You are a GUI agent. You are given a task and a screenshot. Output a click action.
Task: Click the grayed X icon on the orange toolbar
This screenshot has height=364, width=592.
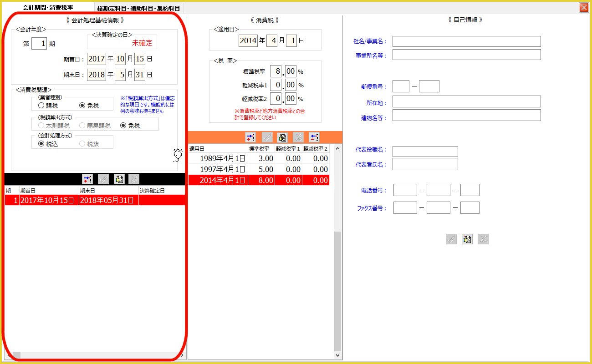[x=298, y=137]
